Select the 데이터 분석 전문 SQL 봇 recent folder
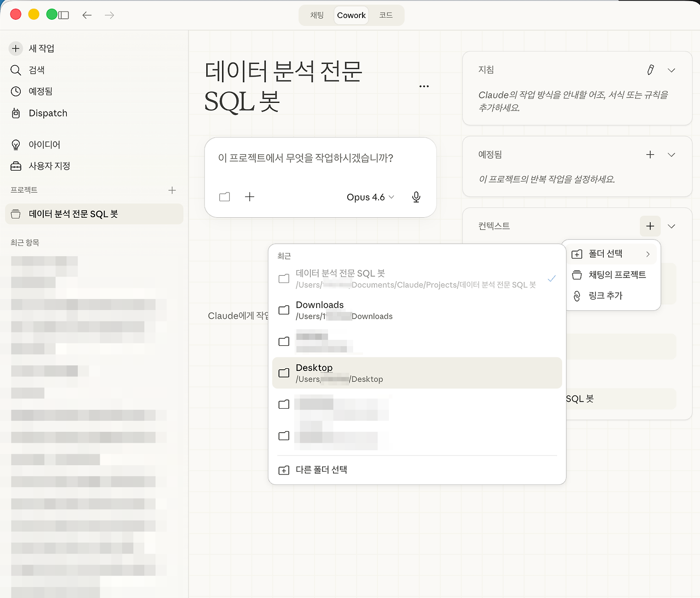This screenshot has width=700, height=598. click(417, 278)
